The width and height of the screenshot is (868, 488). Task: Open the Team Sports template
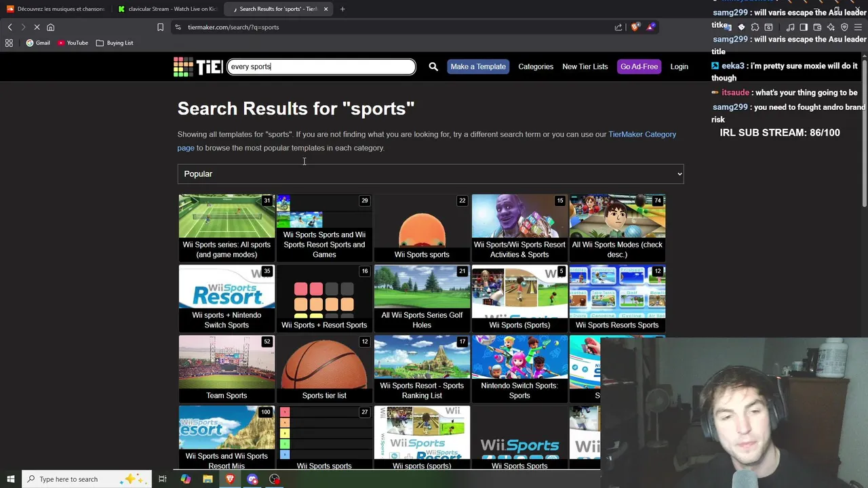(x=226, y=369)
